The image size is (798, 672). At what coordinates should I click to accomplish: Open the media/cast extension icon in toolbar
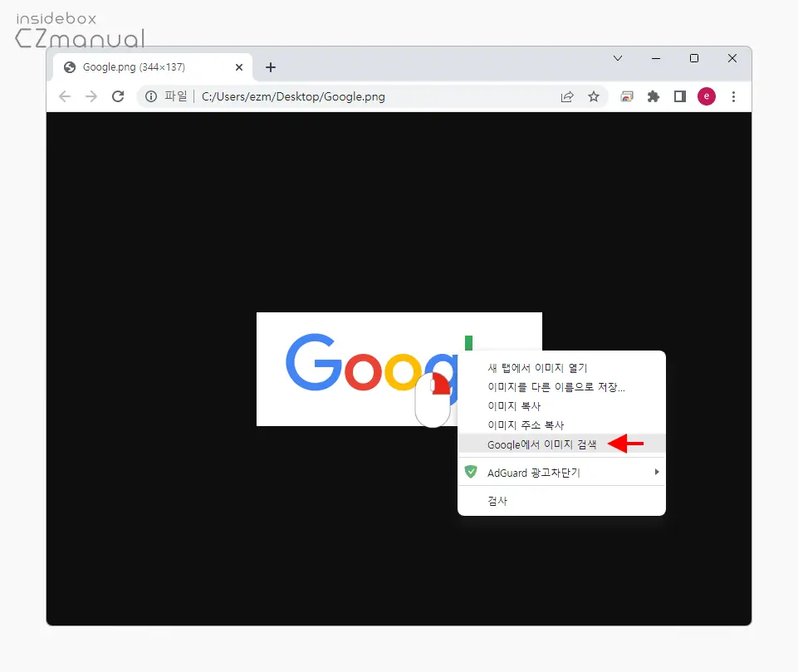(x=627, y=96)
